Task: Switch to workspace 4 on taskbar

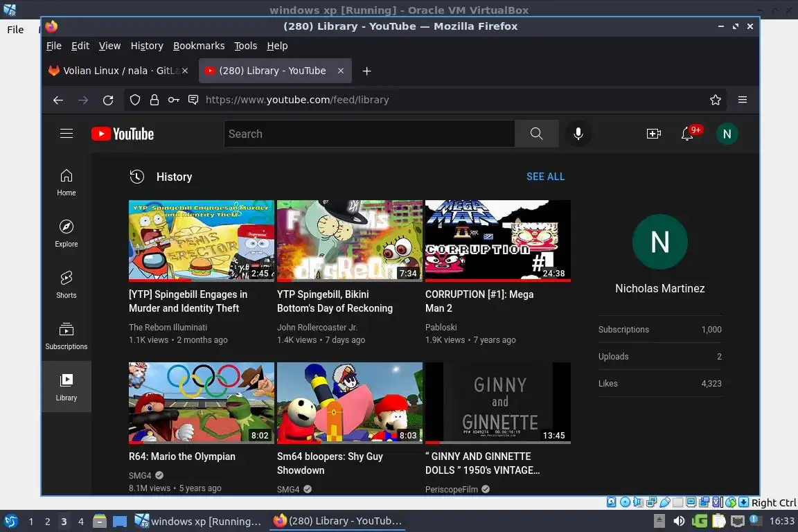Action: pos(80,522)
